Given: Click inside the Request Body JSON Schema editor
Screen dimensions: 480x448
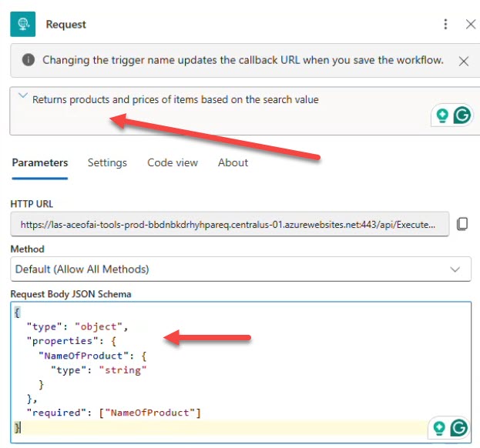Looking at the screenshot, I should tap(240, 372).
